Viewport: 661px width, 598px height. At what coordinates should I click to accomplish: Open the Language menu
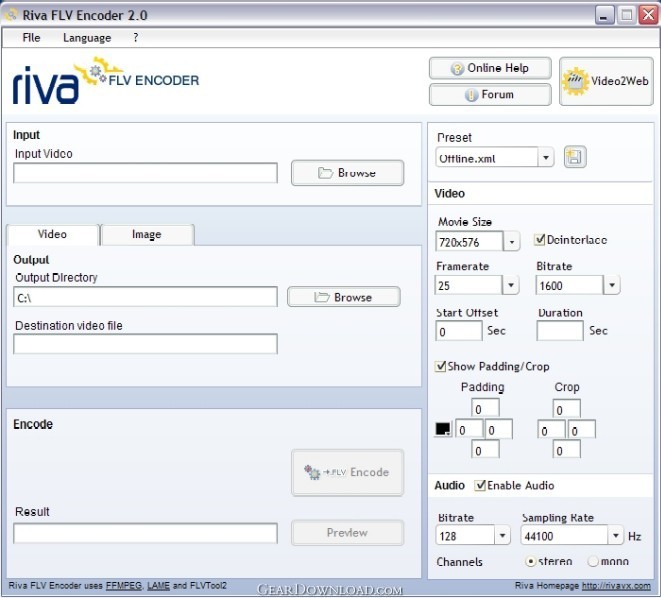pyautogui.click(x=87, y=38)
